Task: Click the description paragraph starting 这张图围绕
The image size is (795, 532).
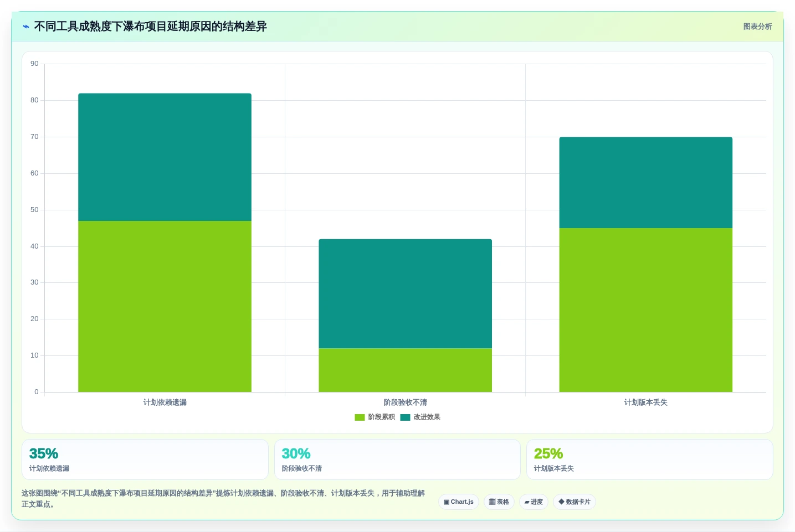Action: click(x=223, y=499)
